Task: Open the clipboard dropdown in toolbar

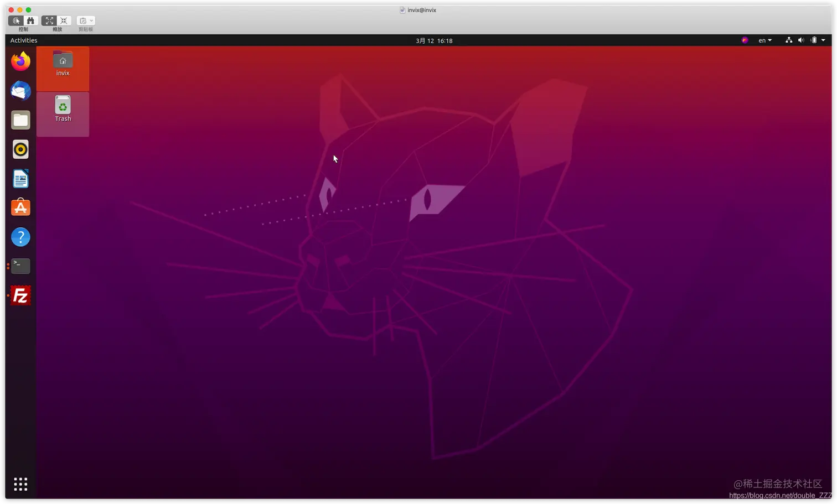Action: click(x=86, y=20)
